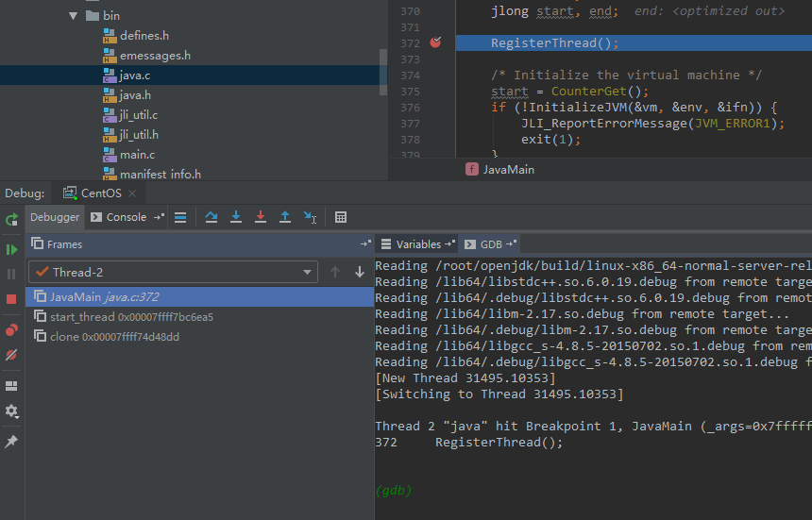812x520 pixels.
Task: Show execution point
Action: click(180, 217)
